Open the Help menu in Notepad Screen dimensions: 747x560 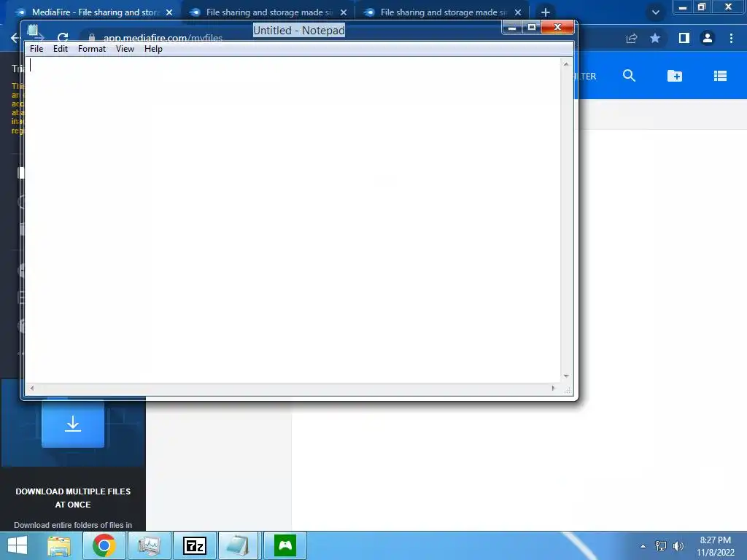[153, 49]
